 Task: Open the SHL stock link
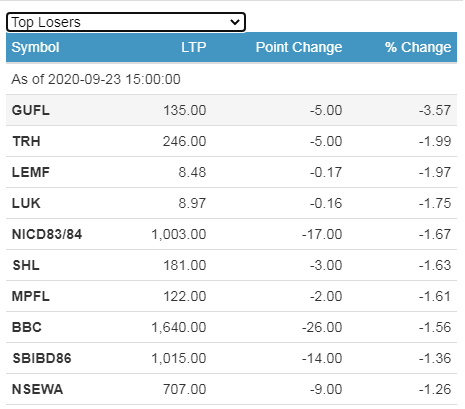pyautogui.click(x=26, y=265)
